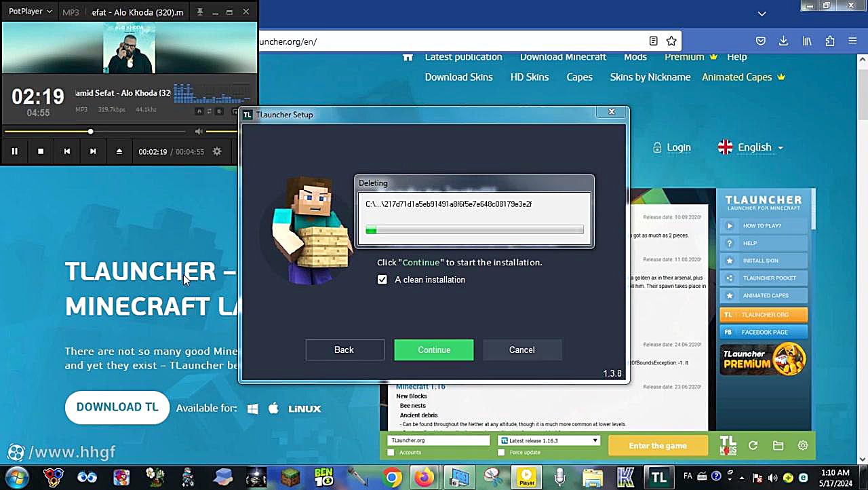Open Firefox downloads icon
The image size is (868, 490).
pyautogui.click(x=783, y=41)
